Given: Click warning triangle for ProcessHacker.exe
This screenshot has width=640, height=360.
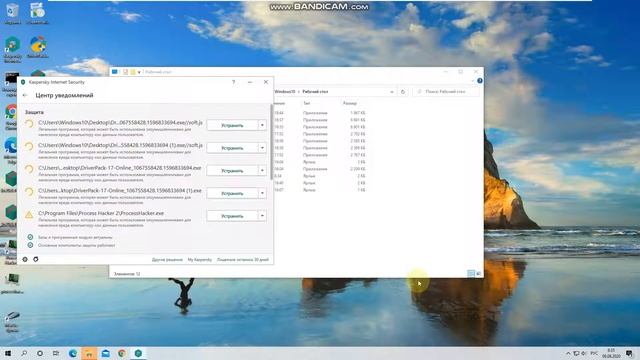Looking at the screenshot, I should (29, 215).
